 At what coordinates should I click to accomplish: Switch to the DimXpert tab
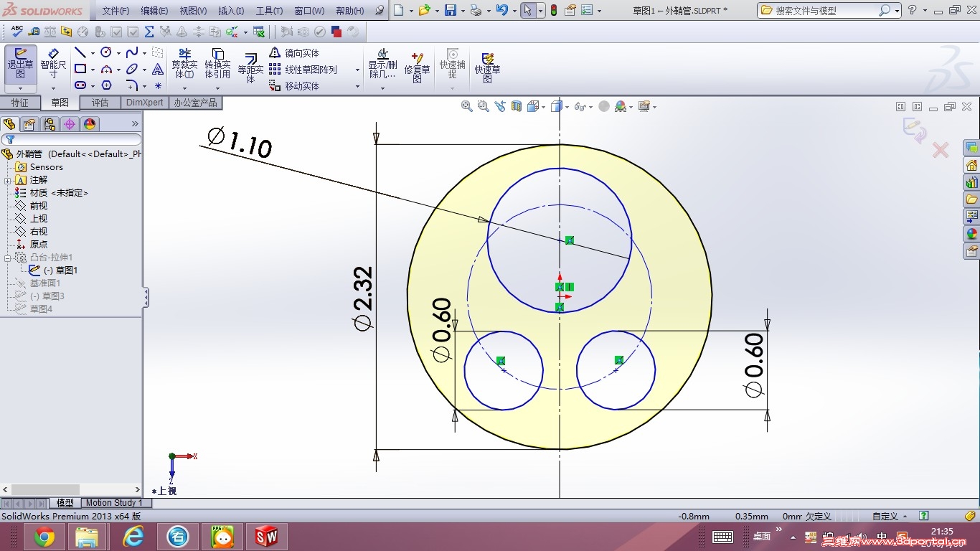pos(145,103)
